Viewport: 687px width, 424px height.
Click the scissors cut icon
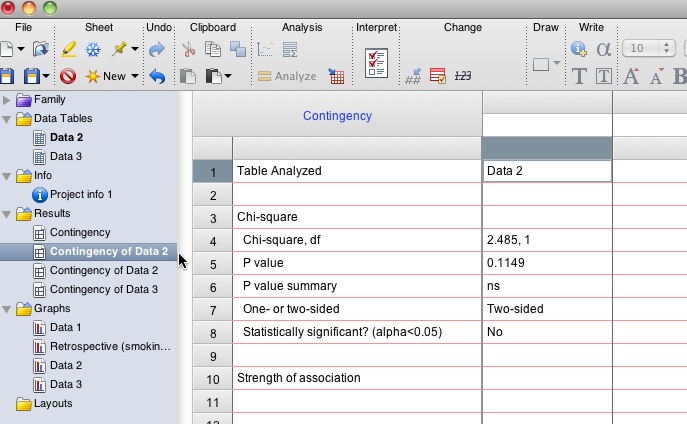[188, 49]
